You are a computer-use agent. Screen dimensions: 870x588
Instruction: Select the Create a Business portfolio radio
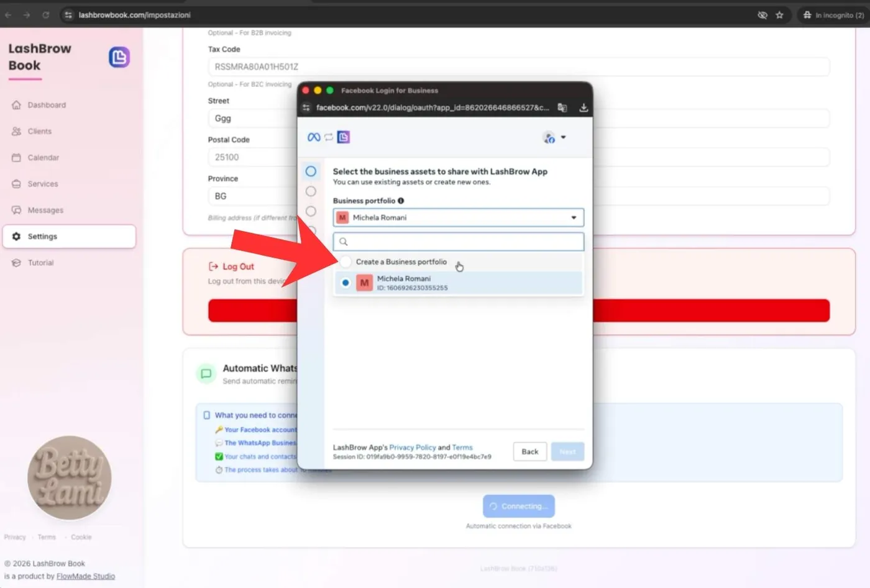[346, 261]
